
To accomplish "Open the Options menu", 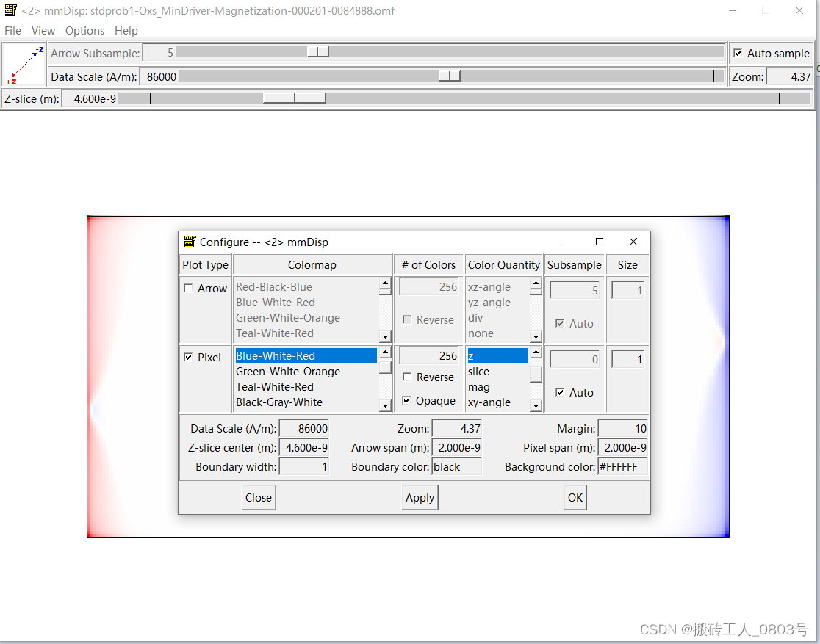I will [x=84, y=30].
